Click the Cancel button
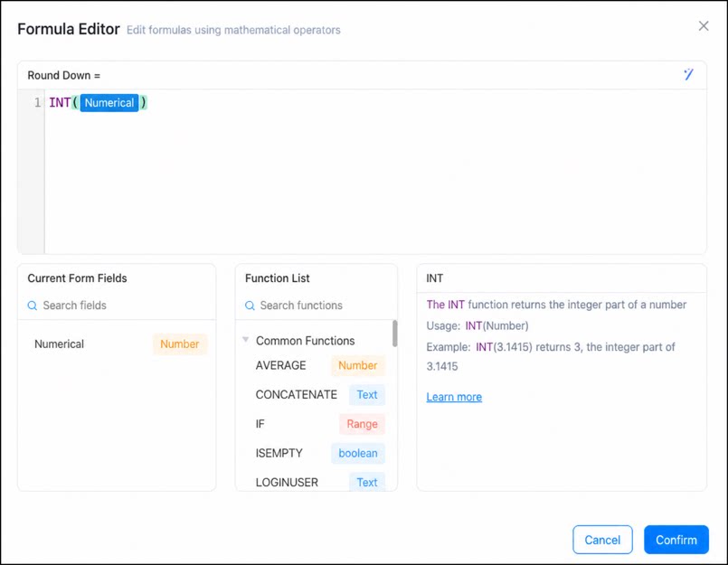Screen dimensions: 728x565 (x=602, y=540)
